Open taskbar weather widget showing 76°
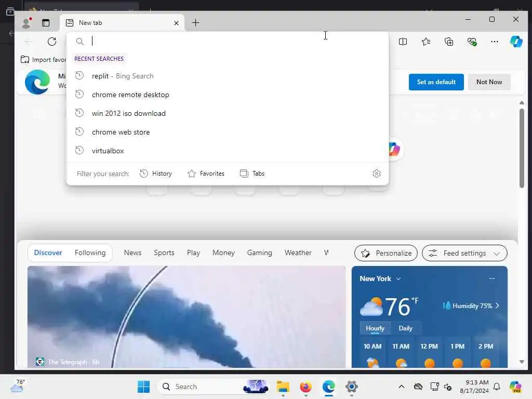Screen dimensions: 532x399 18,386
